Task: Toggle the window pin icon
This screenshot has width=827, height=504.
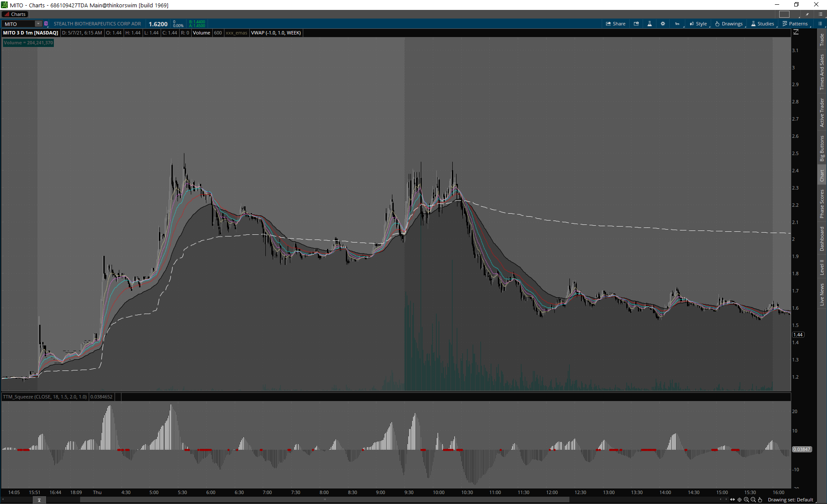Action: click(808, 14)
